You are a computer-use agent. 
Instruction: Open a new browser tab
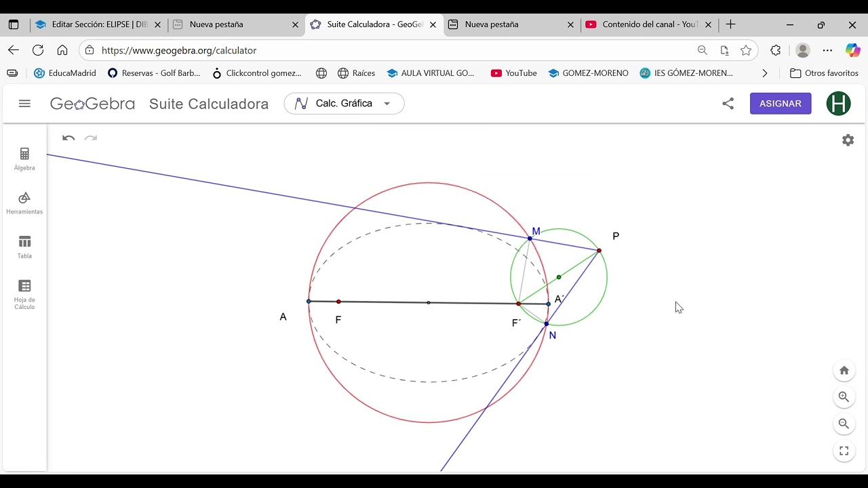click(730, 24)
